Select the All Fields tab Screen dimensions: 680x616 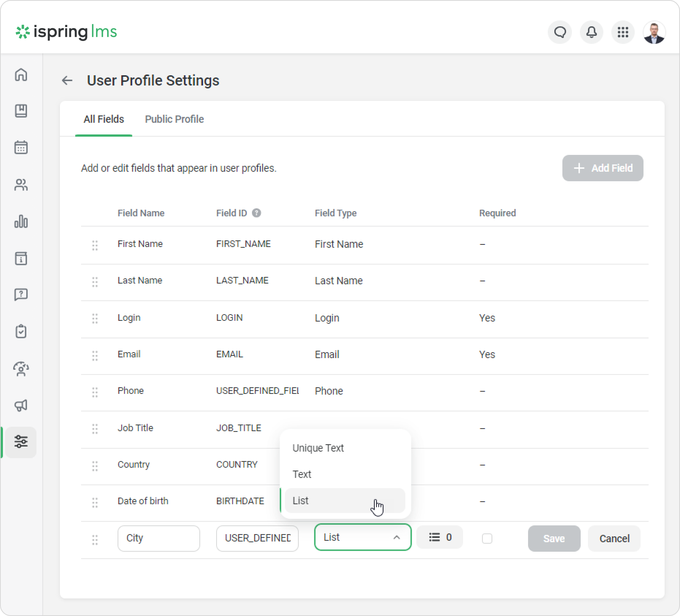(104, 119)
